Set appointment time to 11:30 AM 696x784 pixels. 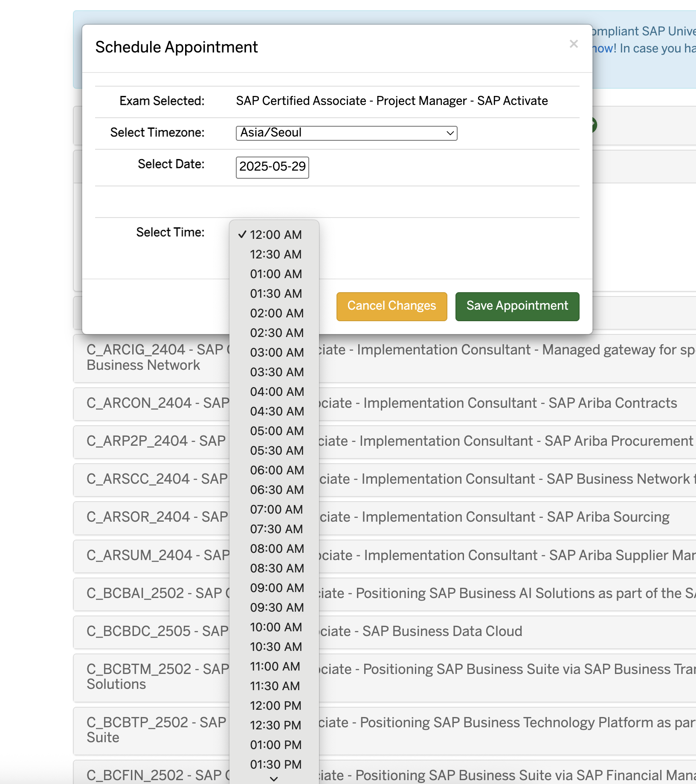pos(274,686)
